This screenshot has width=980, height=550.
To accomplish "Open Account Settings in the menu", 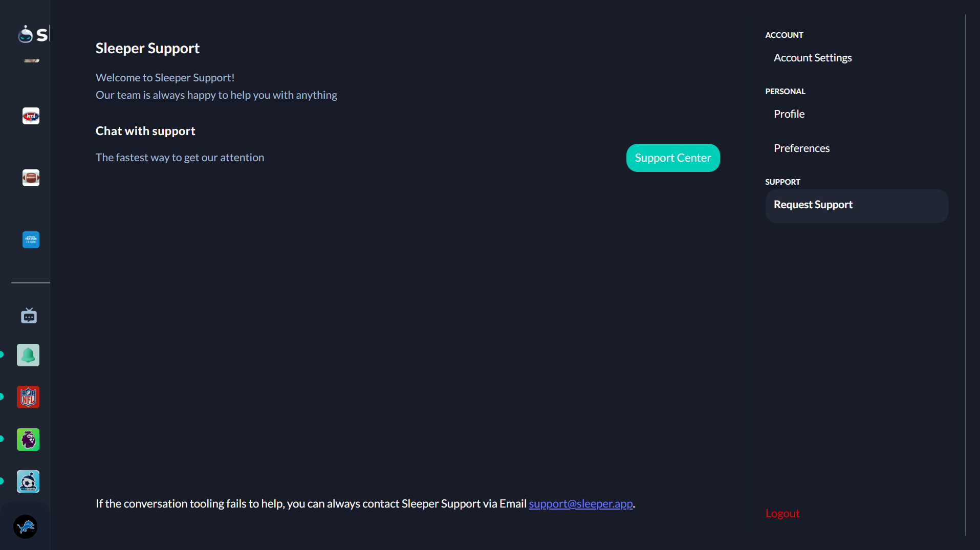I will pos(813,58).
